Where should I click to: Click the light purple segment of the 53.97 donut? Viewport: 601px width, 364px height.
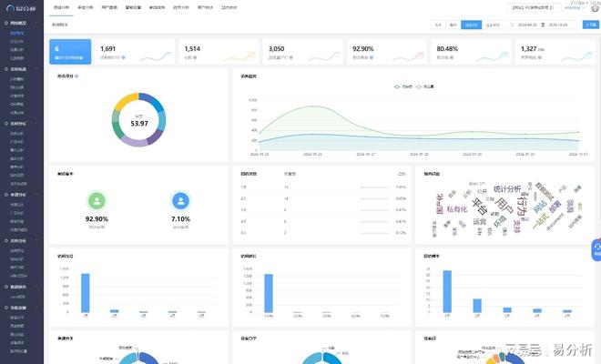135,141
